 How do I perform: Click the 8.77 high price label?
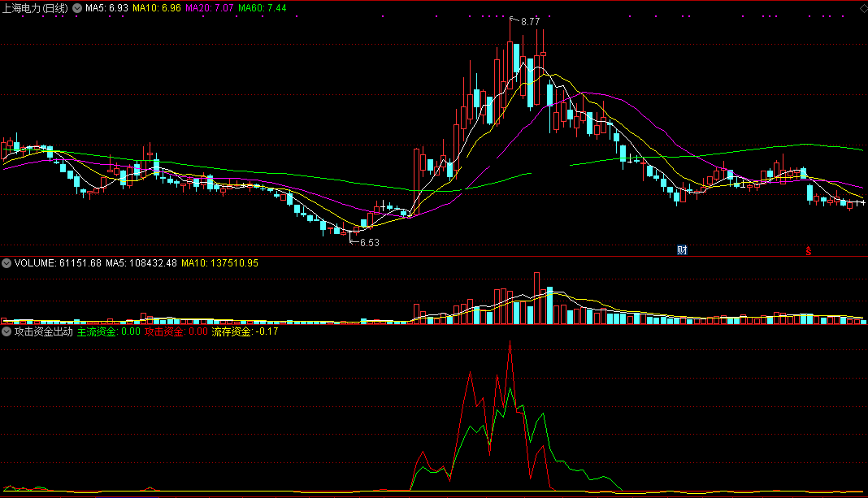click(530, 22)
